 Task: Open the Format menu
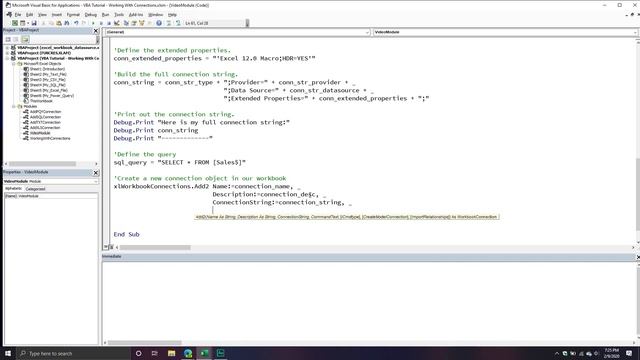73,15
